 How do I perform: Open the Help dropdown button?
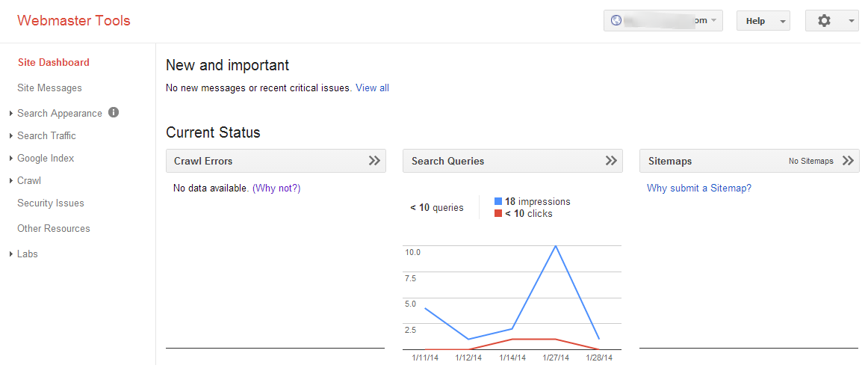click(x=763, y=20)
